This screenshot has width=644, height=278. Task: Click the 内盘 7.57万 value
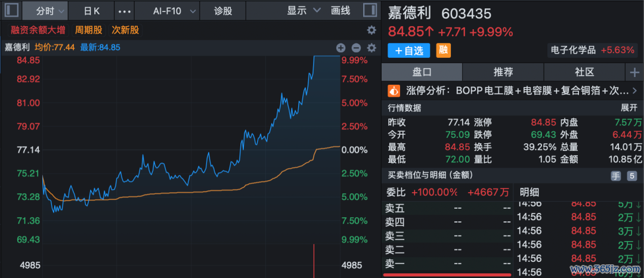tap(628, 122)
